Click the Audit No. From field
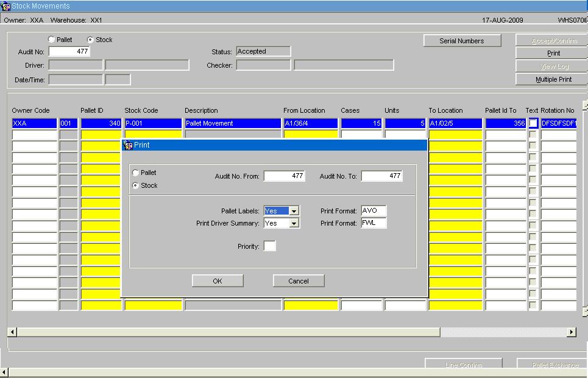This screenshot has height=378, width=588. click(284, 176)
